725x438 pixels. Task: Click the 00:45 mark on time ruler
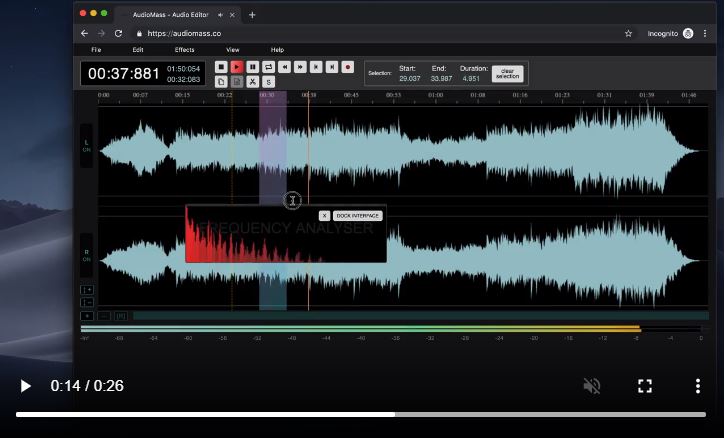pos(351,95)
